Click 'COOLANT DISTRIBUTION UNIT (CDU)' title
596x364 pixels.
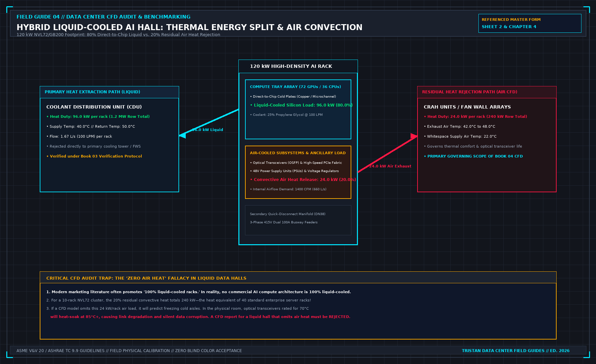coord(94,107)
